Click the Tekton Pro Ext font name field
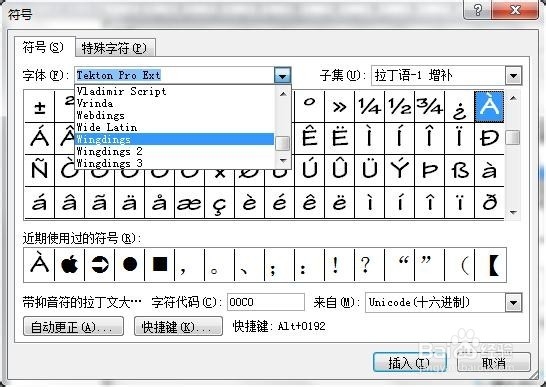Viewport: 546px width, 387px height. click(x=175, y=75)
